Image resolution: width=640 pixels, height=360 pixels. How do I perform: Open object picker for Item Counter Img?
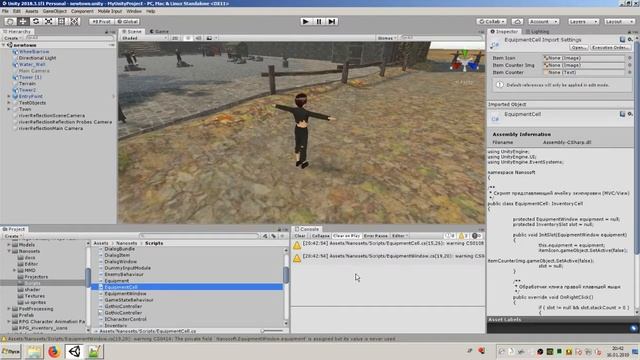coord(630,65)
